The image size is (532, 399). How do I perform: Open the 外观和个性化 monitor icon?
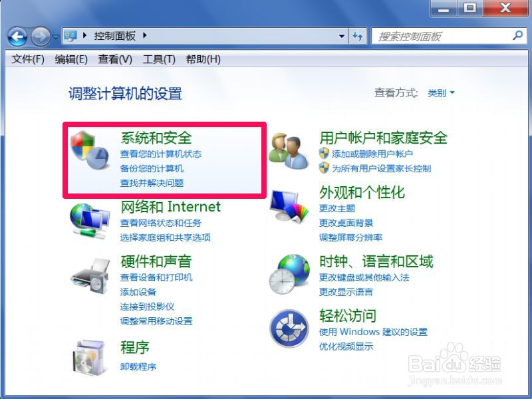click(289, 206)
